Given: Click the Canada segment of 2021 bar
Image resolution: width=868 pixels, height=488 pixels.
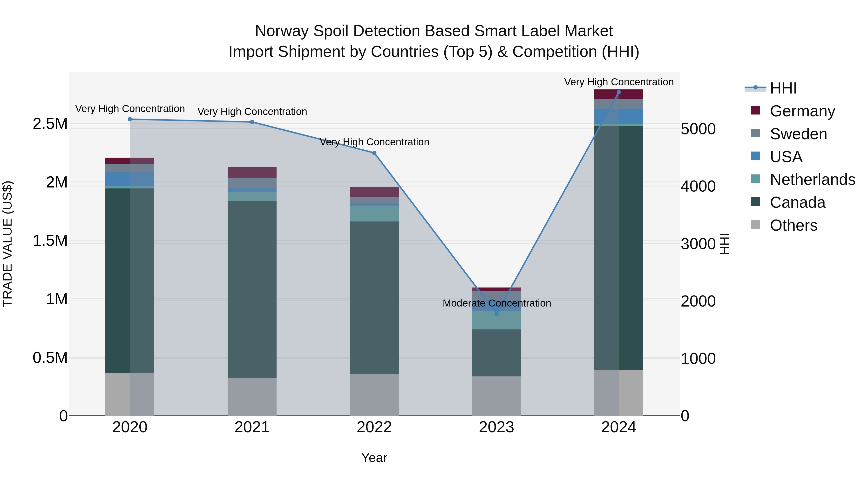Looking at the screenshot, I should [252, 289].
